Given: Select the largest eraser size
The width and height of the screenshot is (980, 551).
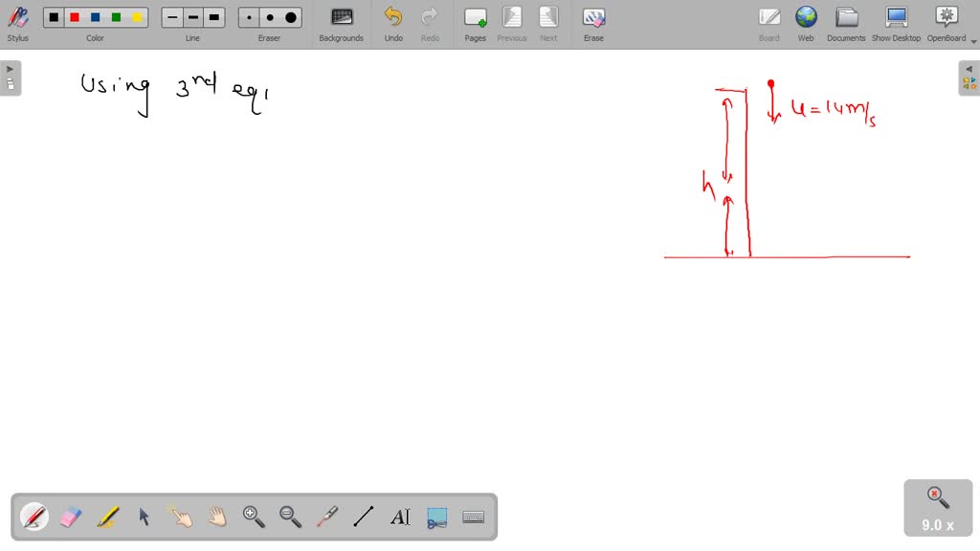Looking at the screenshot, I should [x=291, y=17].
